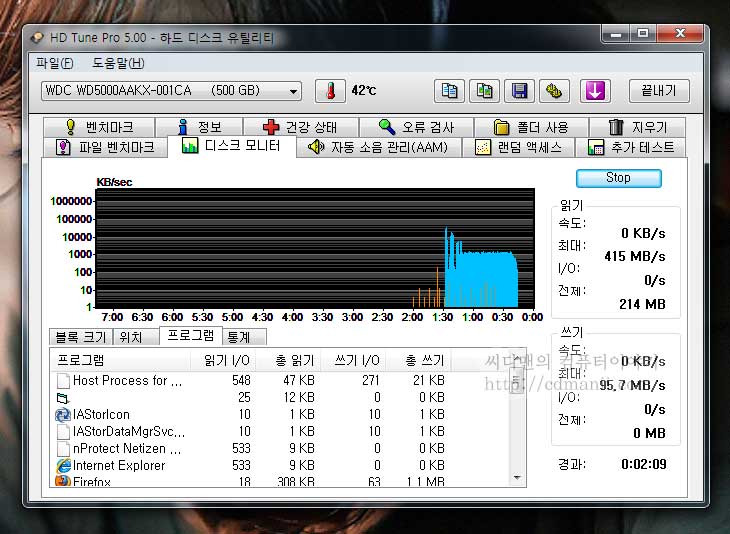Sort by the 프로그램 column header
The height and width of the screenshot is (534, 730).
pos(120,360)
